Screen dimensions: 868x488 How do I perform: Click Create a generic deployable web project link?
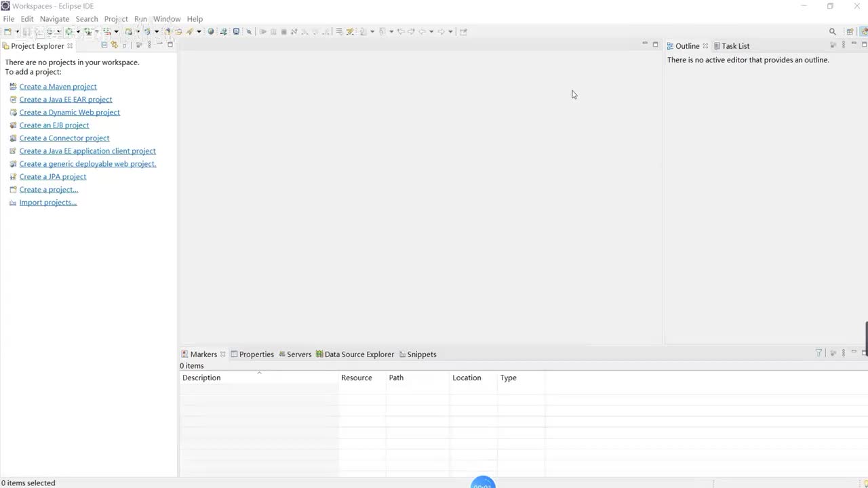pos(88,164)
